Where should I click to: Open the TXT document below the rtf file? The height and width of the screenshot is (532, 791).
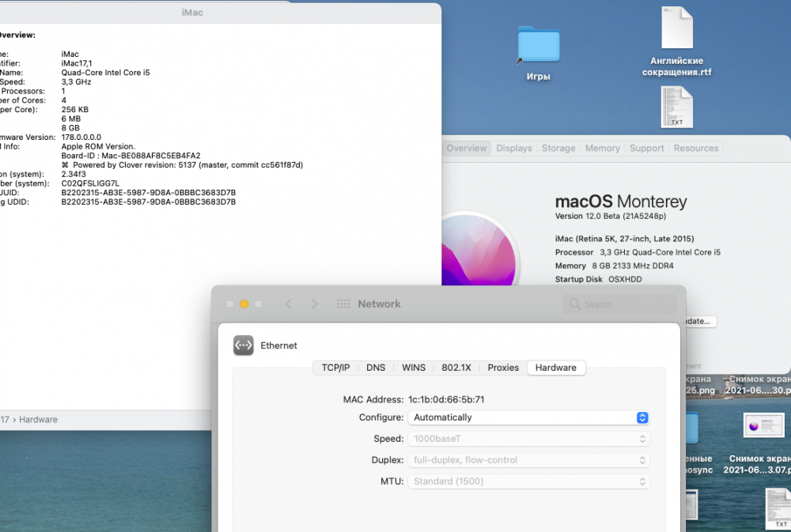677,107
